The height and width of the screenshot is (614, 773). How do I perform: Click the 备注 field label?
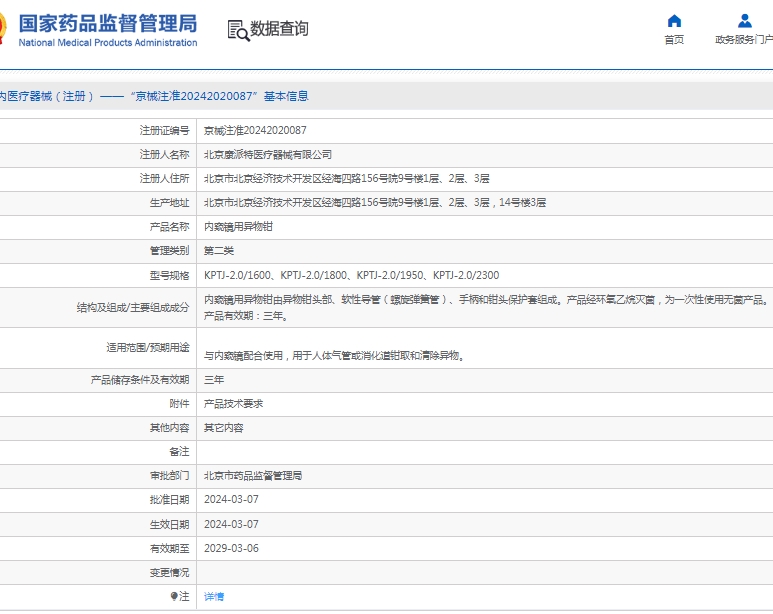(179, 451)
